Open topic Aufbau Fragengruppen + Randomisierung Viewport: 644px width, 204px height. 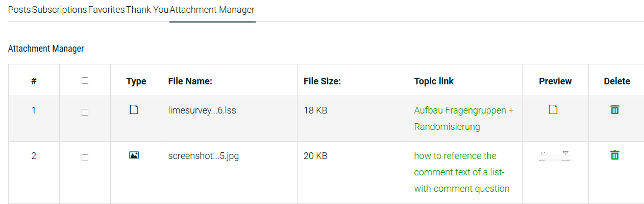pyautogui.click(x=464, y=118)
